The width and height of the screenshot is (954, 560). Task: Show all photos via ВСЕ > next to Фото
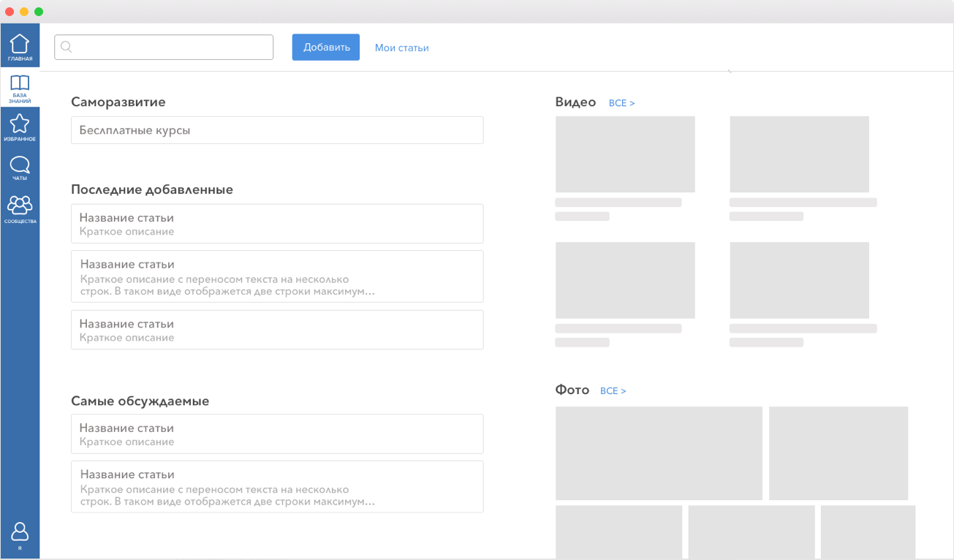(x=613, y=391)
